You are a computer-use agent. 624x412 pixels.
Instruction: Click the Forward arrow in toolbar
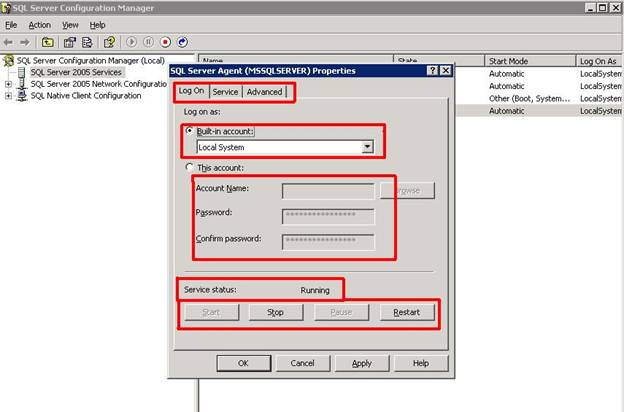tap(25, 42)
